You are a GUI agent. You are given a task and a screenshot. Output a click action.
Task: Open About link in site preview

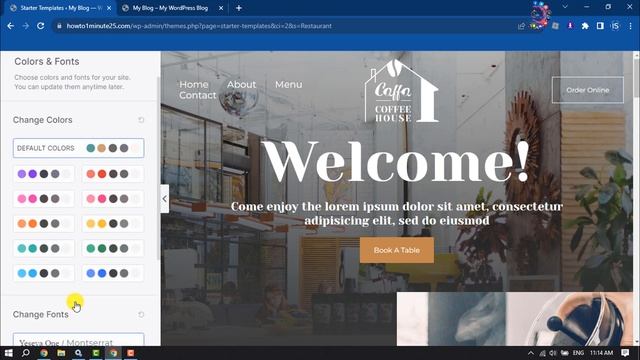(x=242, y=84)
